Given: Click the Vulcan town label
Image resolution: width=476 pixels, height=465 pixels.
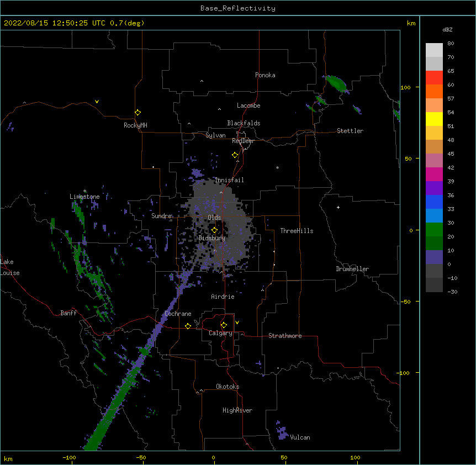Looking at the screenshot, I should click(300, 437).
